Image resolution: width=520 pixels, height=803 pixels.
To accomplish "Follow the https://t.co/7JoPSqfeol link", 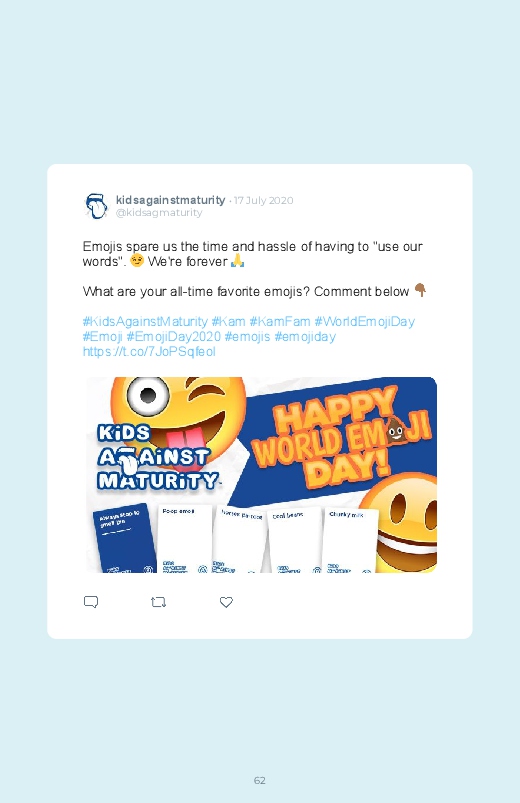I will click(x=149, y=352).
